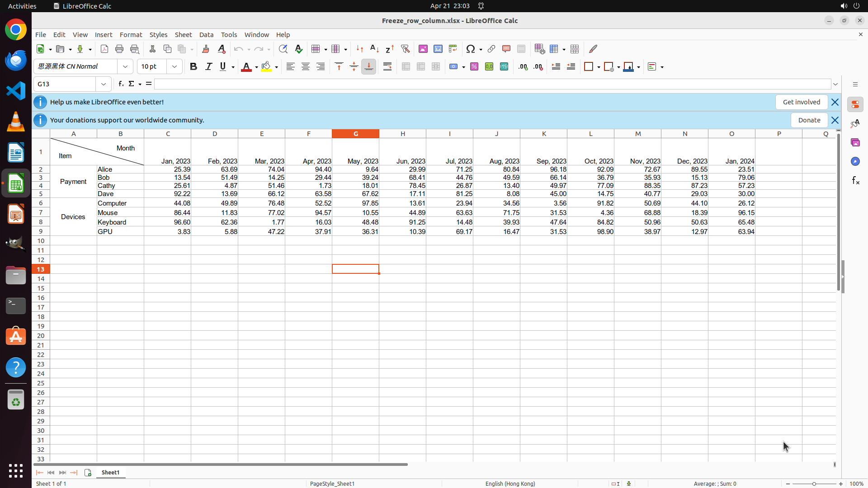Toggle Wrap Text for cell
Image resolution: width=868 pixels, height=488 pixels.
(x=387, y=66)
